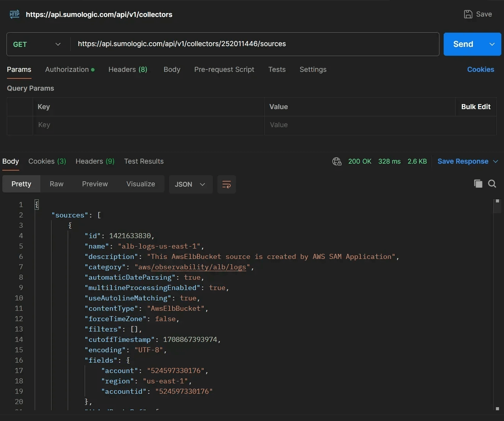Open the JSON format dropdown
The height and width of the screenshot is (421, 504).
191,184
